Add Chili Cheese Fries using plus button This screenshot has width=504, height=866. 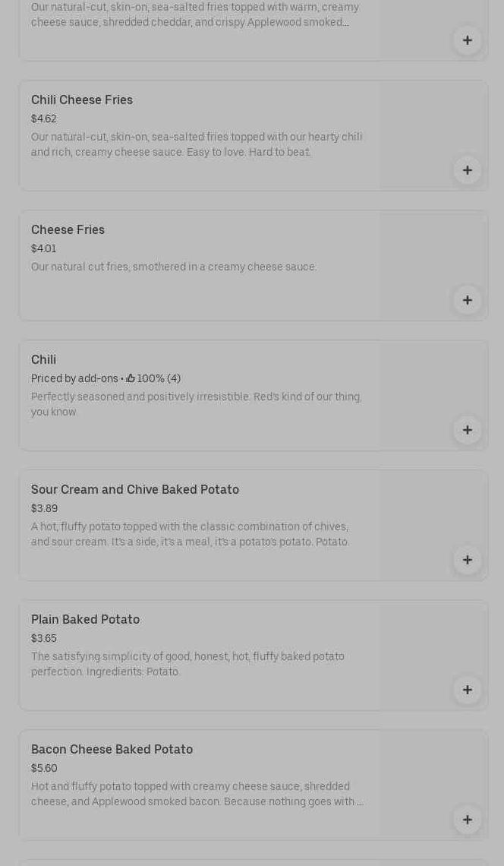pos(467,170)
